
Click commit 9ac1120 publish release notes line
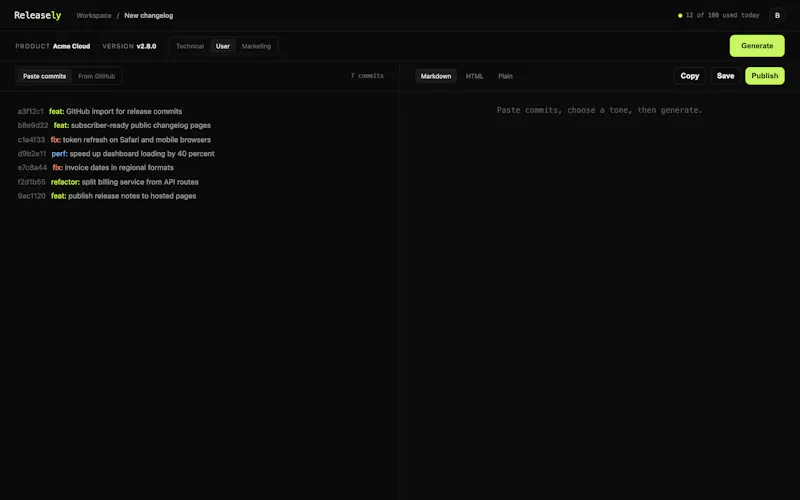(x=107, y=196)
